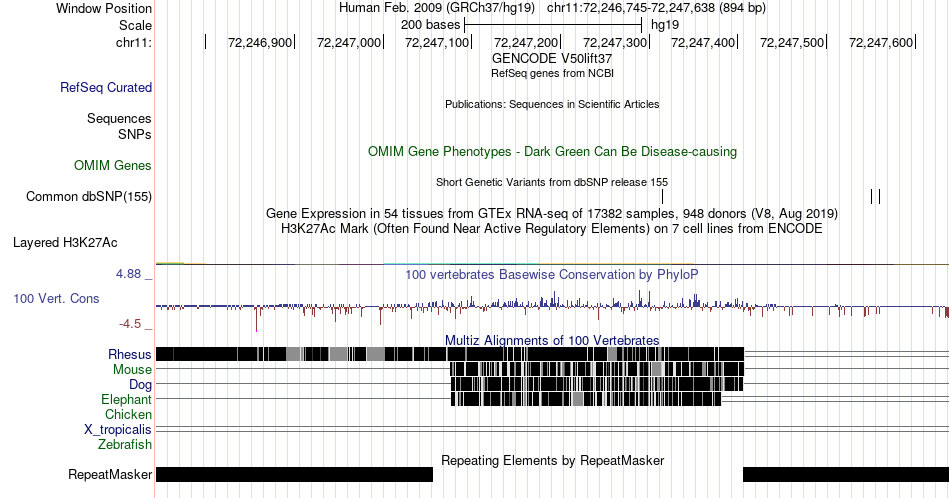Image resolution: width=950 pixels, height=498 pixels.
Task: Click the 72,247,600 ruler position
Action: pyautogui.click(x=881, y=42)
